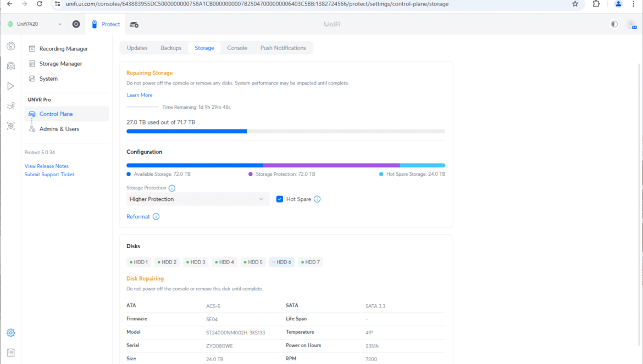Select the repairing disk HDD 6
This screenshot has width=643, height=364.
(282, 262)
